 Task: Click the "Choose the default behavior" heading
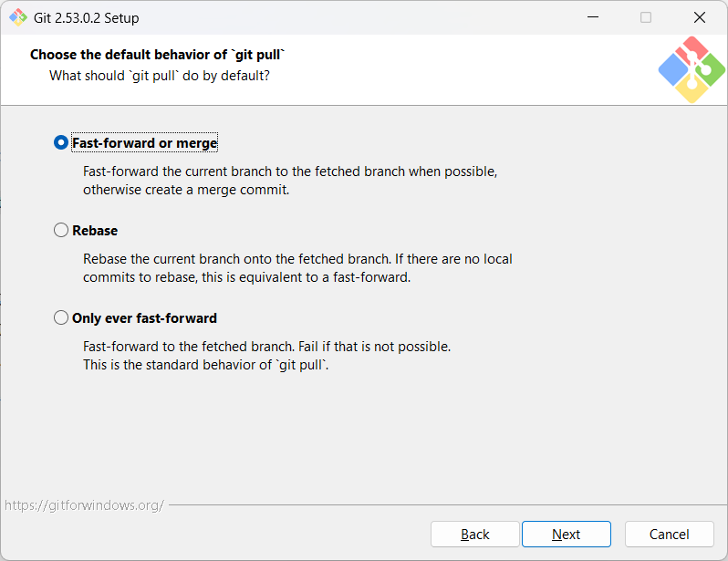pos(158,55)
